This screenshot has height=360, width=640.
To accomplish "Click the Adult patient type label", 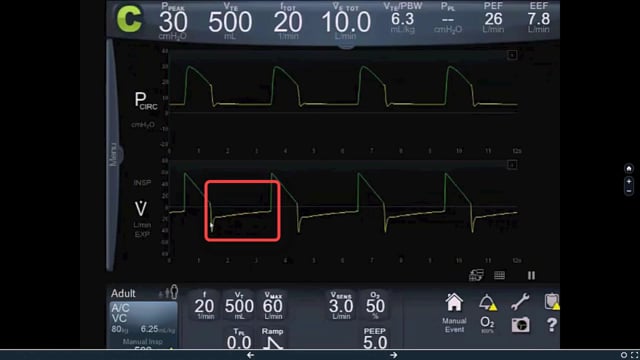I will pyautogui.click(x=123, y=293).
